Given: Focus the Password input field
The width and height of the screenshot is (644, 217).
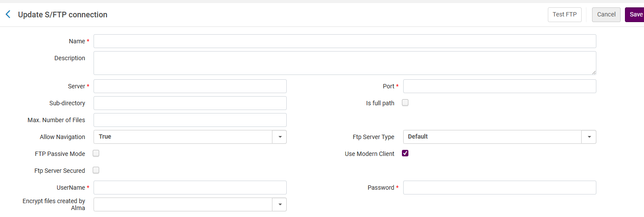Looking at the screenshot, I should [500, 188].
